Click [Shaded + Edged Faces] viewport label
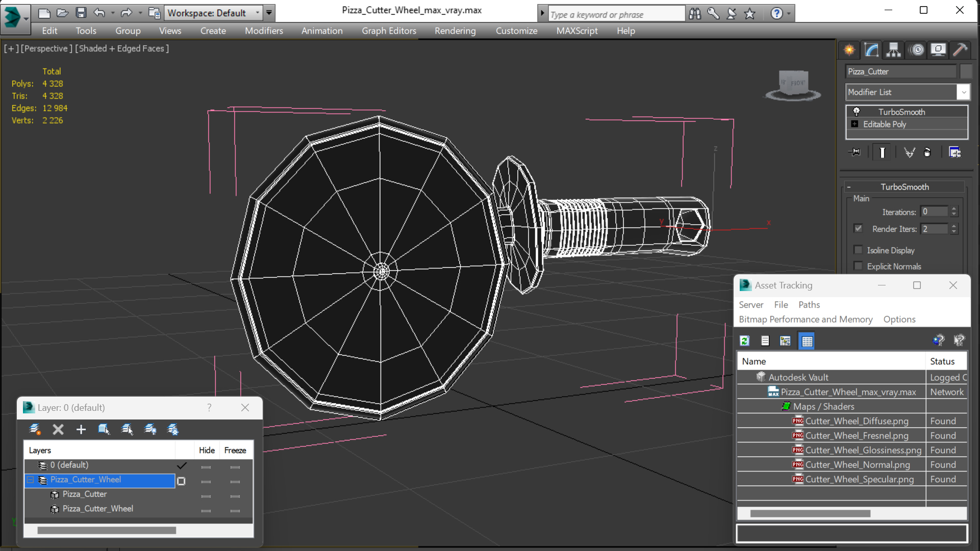Screen dimensions: 980x551 tap(122, 48)
